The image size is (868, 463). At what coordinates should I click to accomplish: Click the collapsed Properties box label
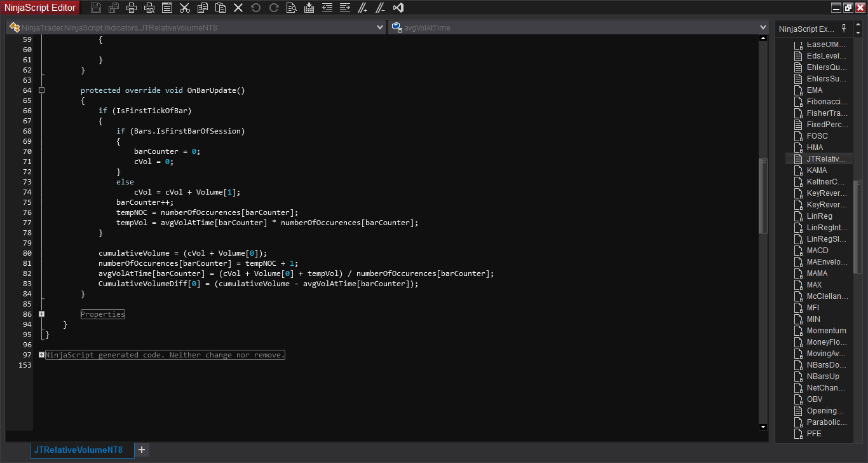(103, 314)
